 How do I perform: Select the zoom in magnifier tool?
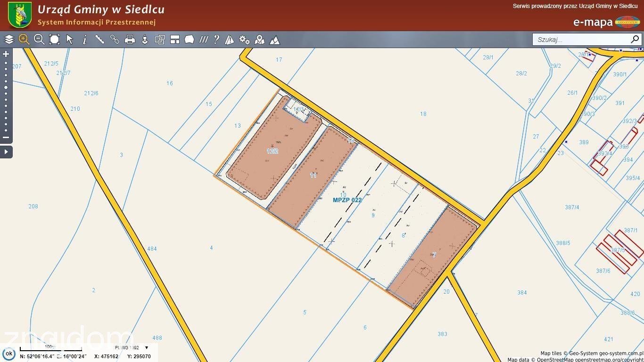point(24,40)
